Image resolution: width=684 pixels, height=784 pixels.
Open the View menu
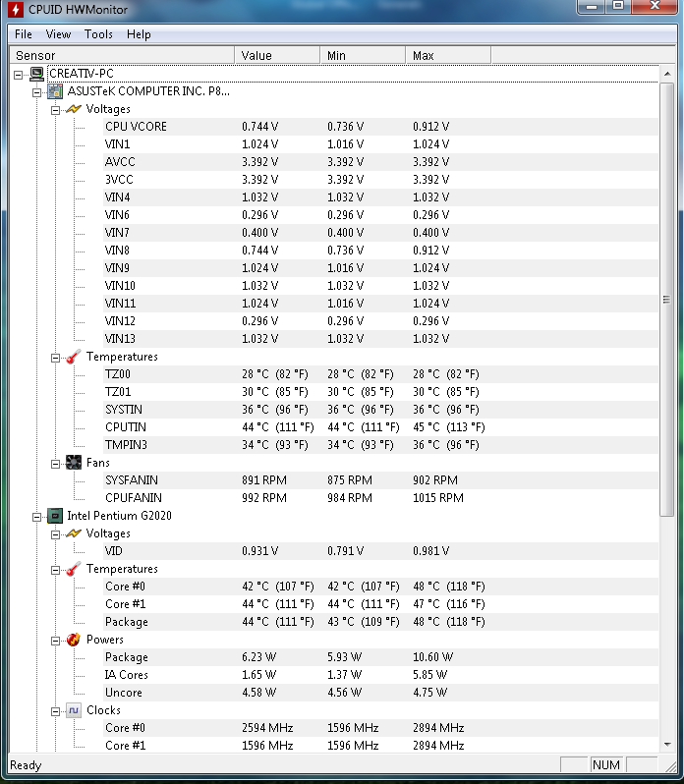point(58,34)
